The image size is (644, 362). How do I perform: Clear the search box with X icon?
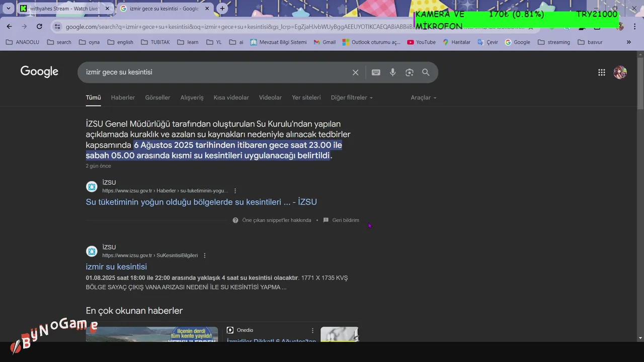[x=355, y=72]
